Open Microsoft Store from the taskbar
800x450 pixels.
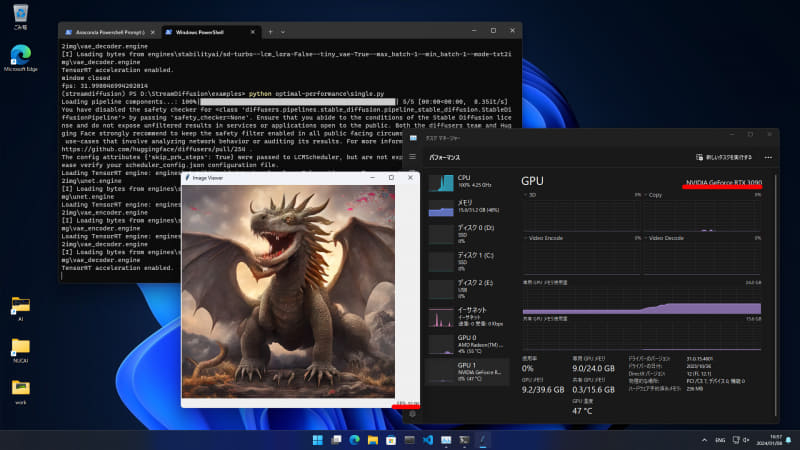pos(391,440)
